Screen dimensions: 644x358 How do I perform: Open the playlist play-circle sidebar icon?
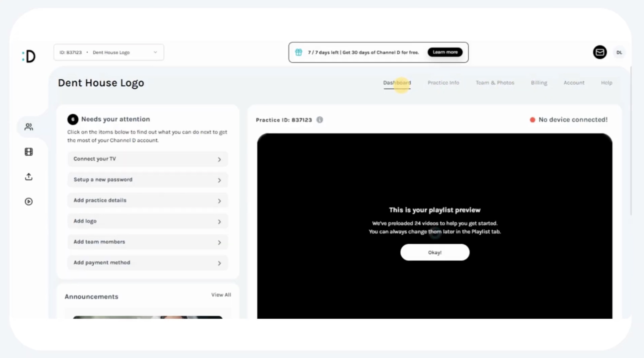point(29,201)
